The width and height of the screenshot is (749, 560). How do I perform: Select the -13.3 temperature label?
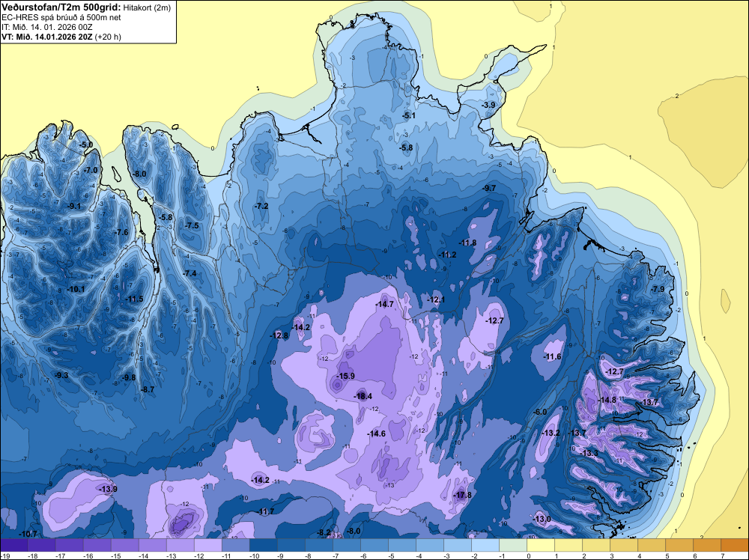[589, 453]
